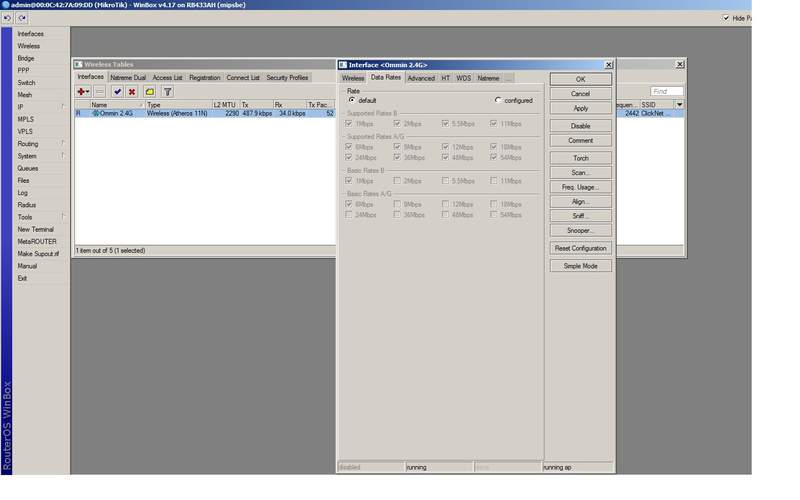
Task: Expand the System submenu
Action: point(63,156)
